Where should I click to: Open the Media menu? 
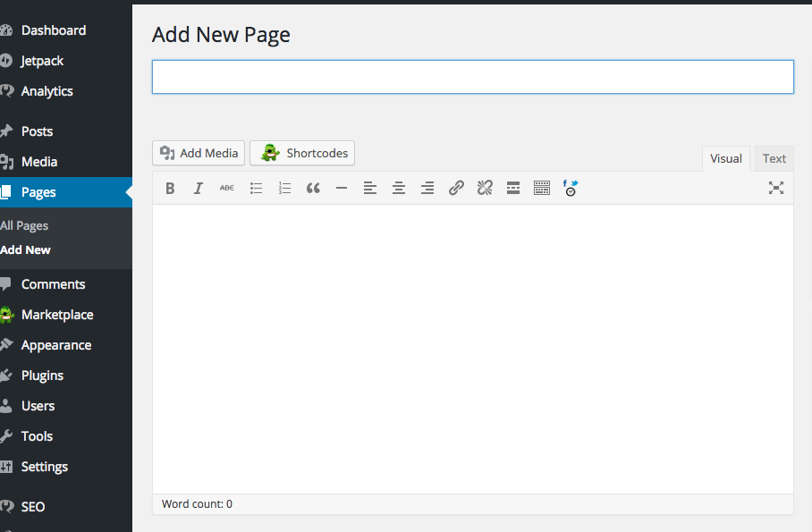click(39, 162)
